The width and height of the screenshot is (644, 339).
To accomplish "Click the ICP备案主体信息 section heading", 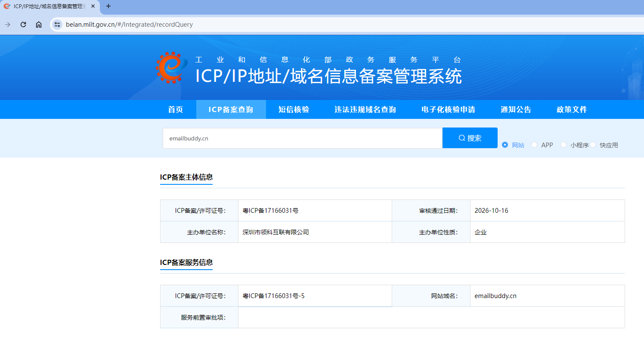I will tap(186, 177).
